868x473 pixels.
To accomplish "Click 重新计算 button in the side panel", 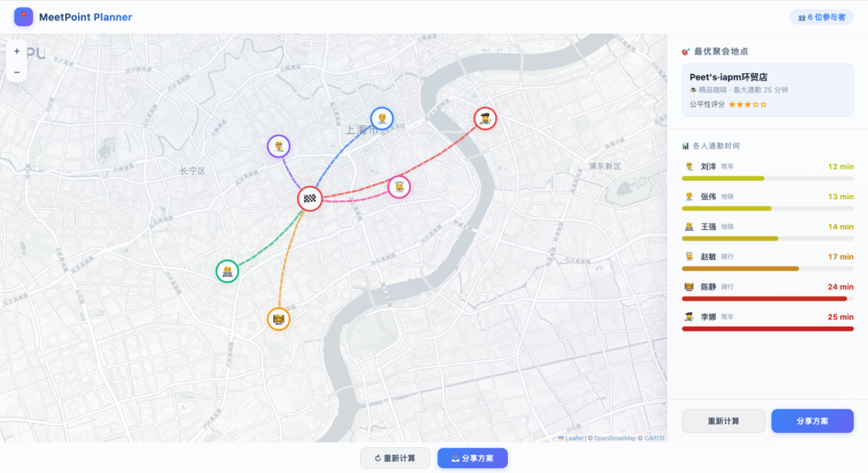I will [x=723, y=421].
